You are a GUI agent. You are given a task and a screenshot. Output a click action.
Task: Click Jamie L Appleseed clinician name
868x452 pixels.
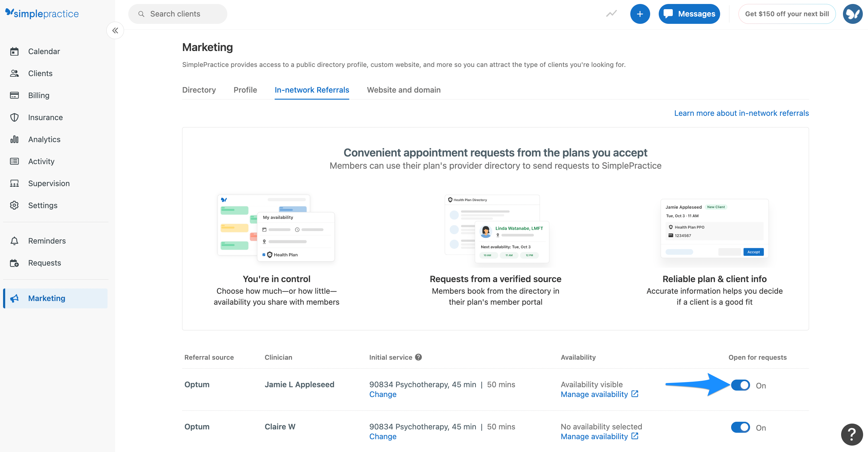(299, 384)
